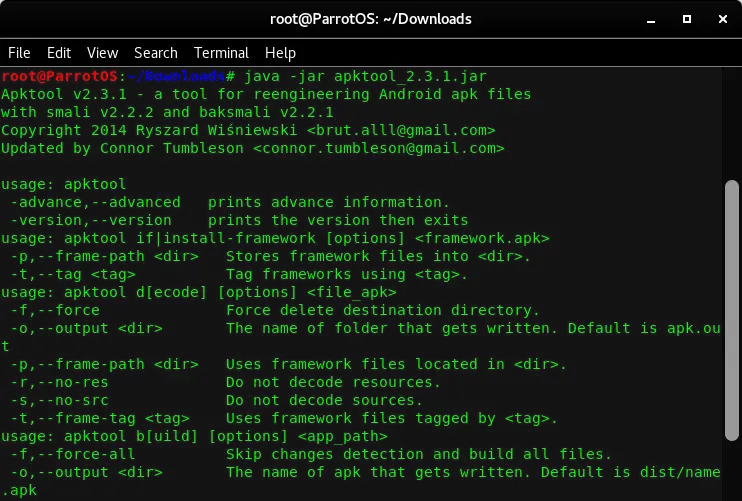Image resolution: width=742 pixels, height=501 pixels.
Task: Click the -version,--version option text
Action: click(x=91, y=220)
